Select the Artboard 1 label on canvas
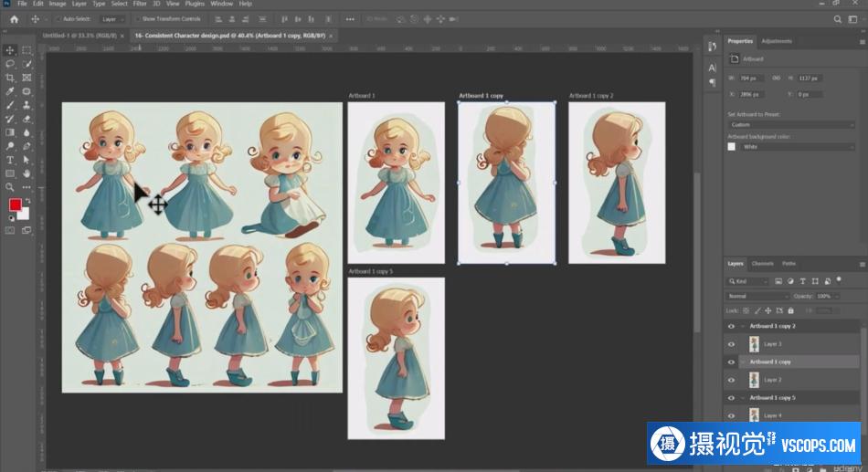Screen dimensions: 868x472 (362, 96)
